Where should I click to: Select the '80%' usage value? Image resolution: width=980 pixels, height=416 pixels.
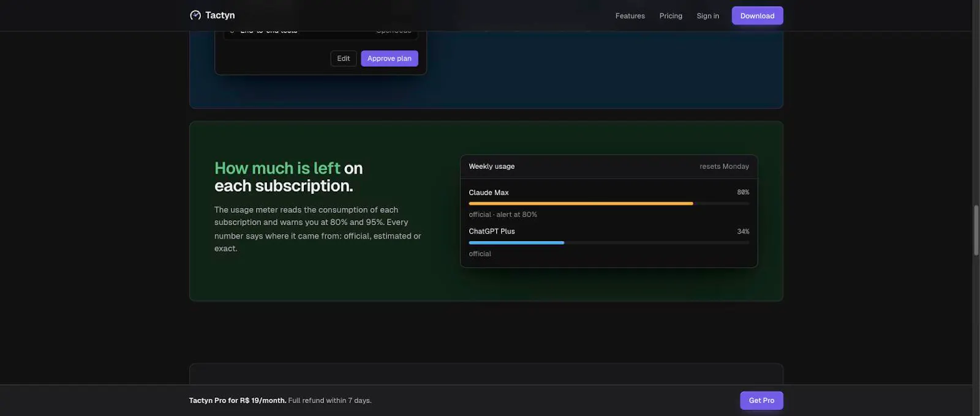743,192
